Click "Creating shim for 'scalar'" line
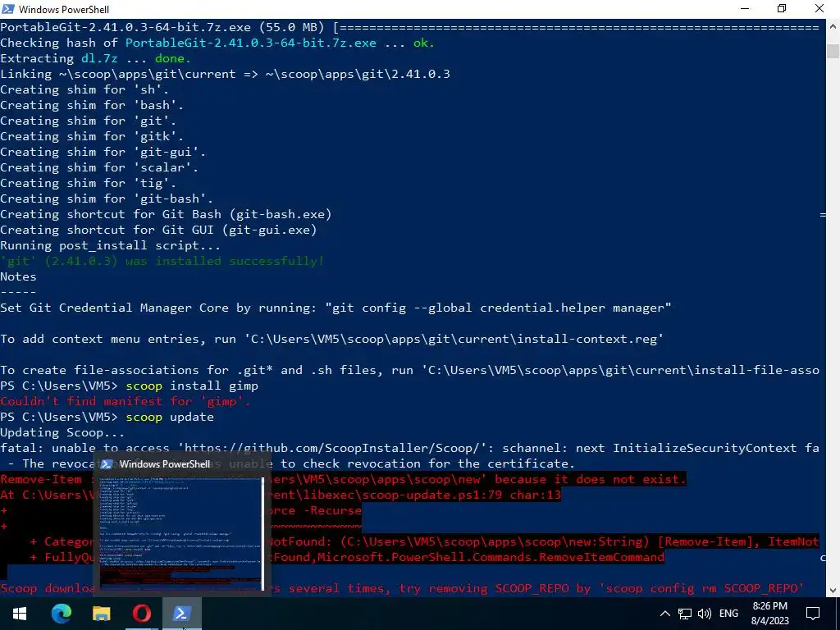 (99, 167)
